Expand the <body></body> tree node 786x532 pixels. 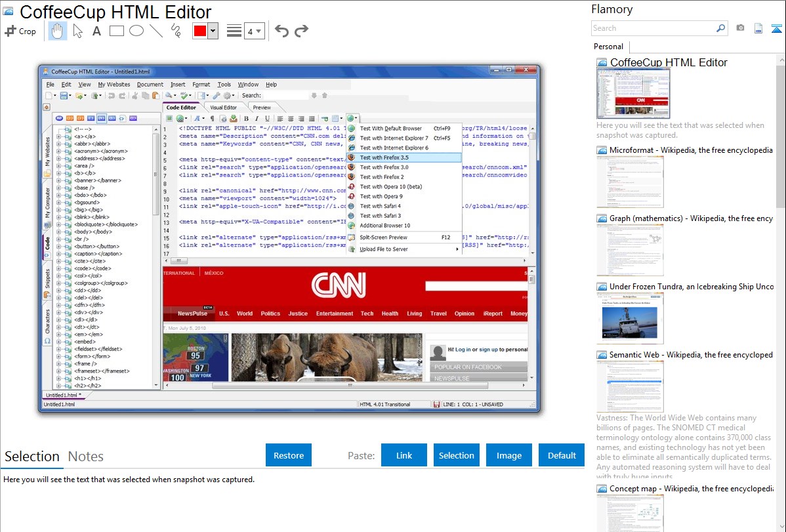[58, 232]
